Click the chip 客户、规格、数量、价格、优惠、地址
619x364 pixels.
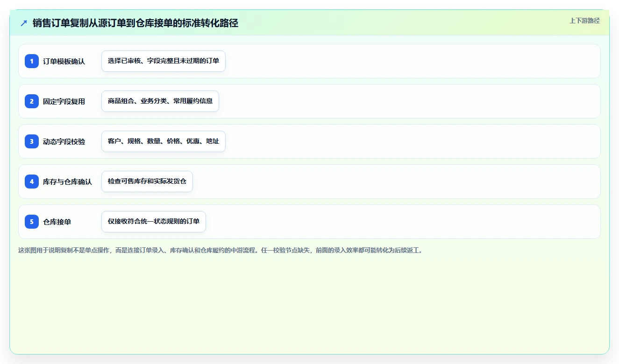click(x=164, y=141)
